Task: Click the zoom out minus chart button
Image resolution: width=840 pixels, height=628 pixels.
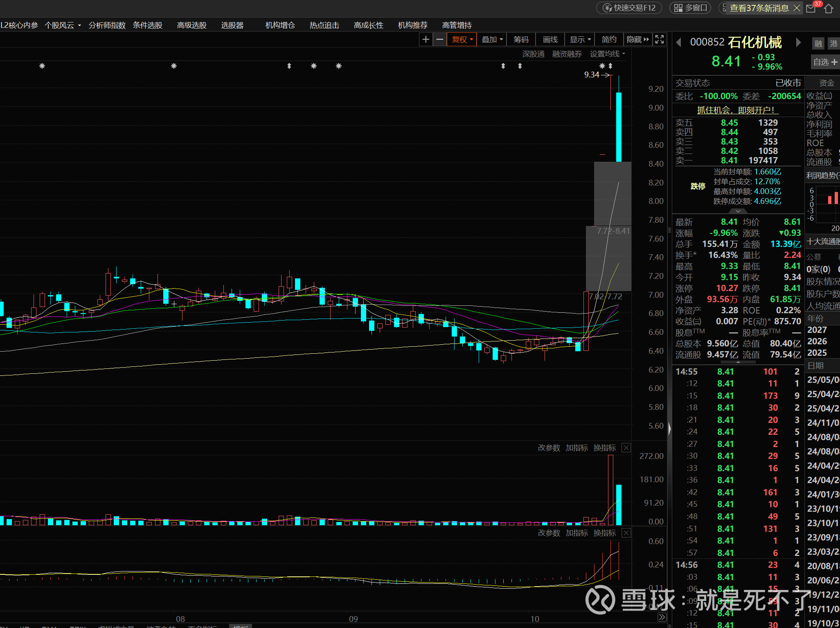Action: [x=439, y=39]
